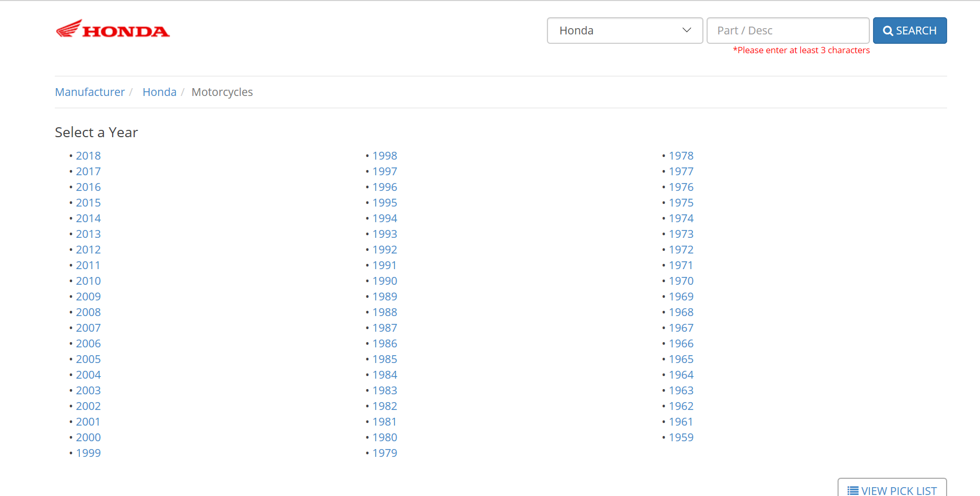
Task: Select year 2010
Action: [88, 281]
